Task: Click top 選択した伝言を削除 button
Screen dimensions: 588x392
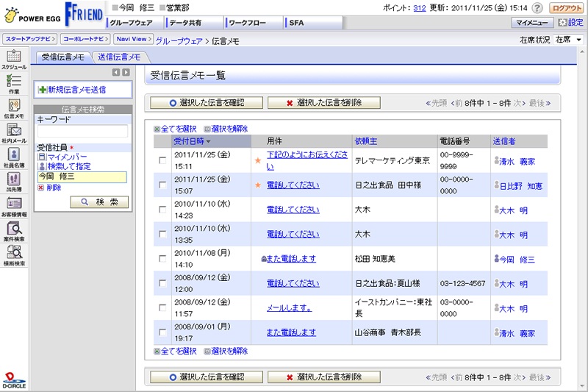Action: coord(324,103)
